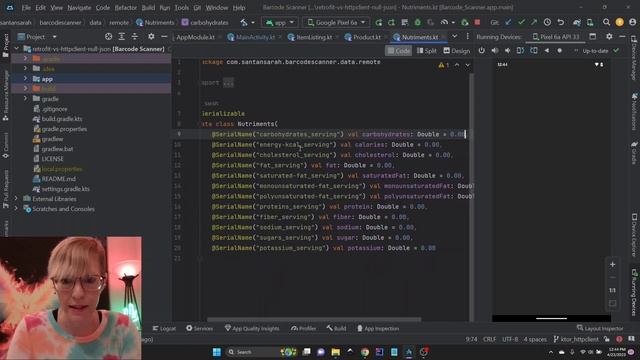Screen dimensions: 640x360
Task: Expand External Libraries node
Action: [16, 199]
